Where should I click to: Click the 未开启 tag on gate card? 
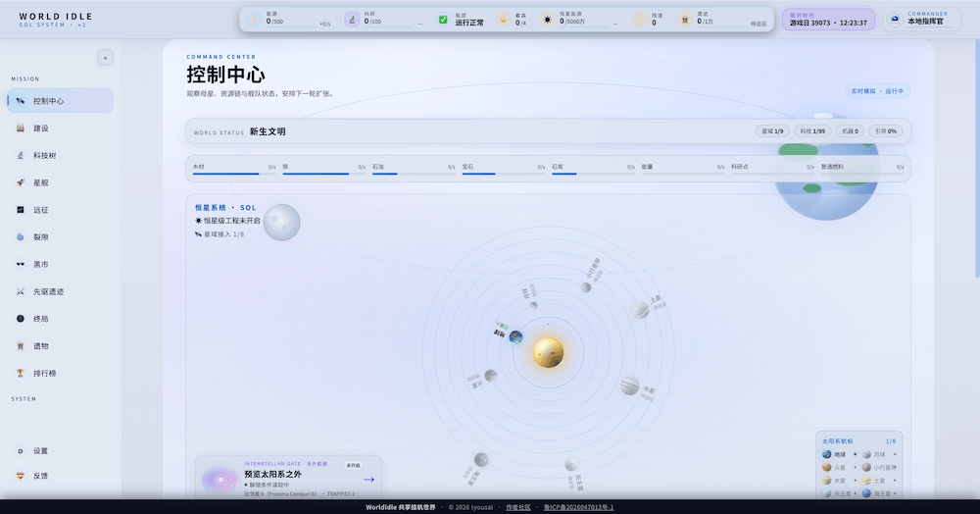click(x=353, y=465)
